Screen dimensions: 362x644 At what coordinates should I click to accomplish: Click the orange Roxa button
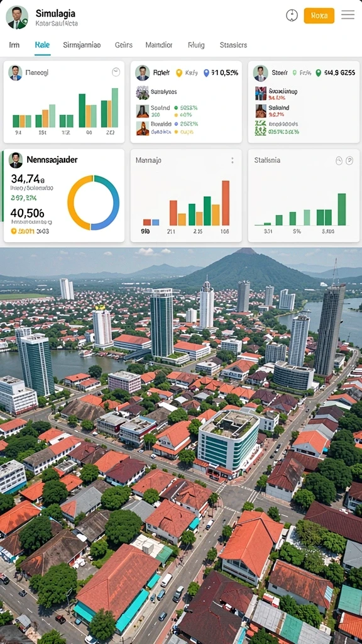pos(319,16)
